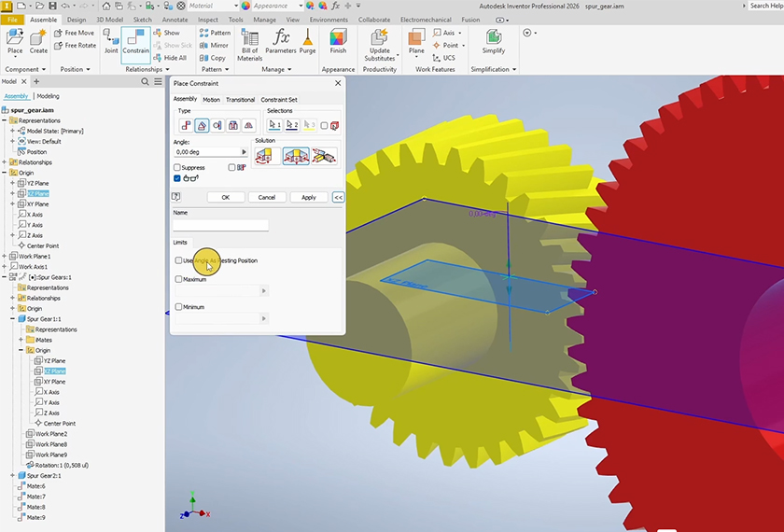Select the Parameters fx tool
The width and height of the screenshot is (784, 532).
coord(280,42)
